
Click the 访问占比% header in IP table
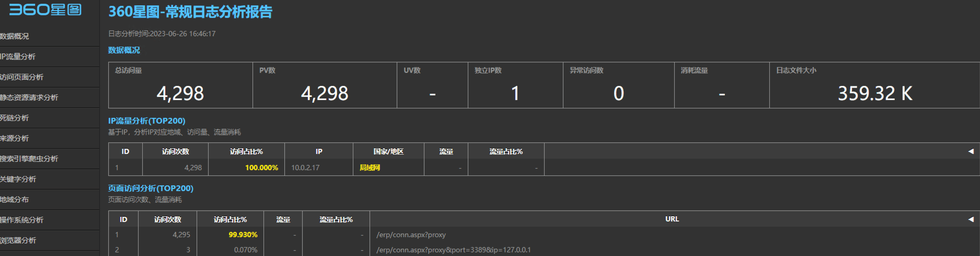coord(246,151)
